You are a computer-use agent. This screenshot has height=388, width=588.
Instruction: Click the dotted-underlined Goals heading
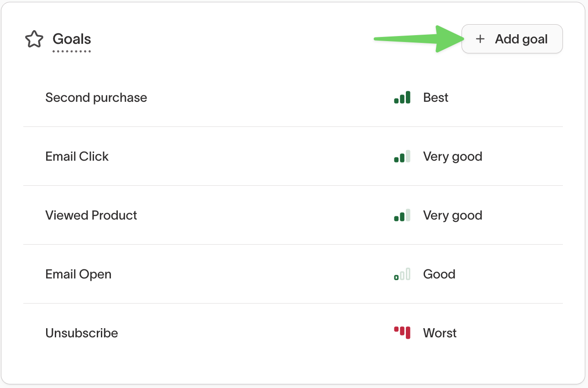pos(72,39)
